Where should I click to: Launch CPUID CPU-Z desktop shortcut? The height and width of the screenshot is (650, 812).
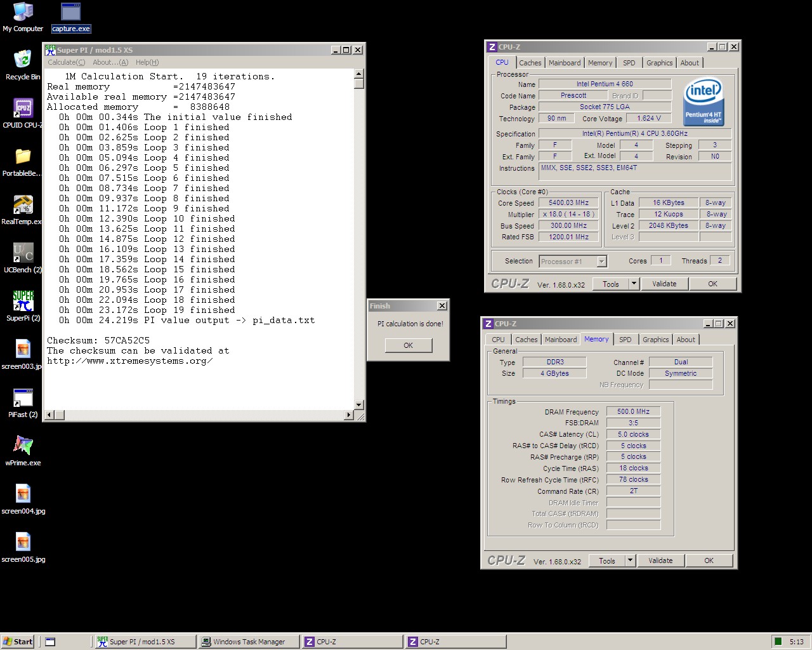point(23,114)
